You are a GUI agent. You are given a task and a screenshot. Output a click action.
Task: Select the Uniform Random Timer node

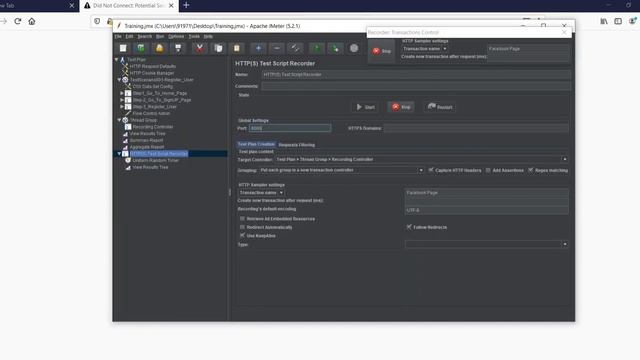point(156,160)
